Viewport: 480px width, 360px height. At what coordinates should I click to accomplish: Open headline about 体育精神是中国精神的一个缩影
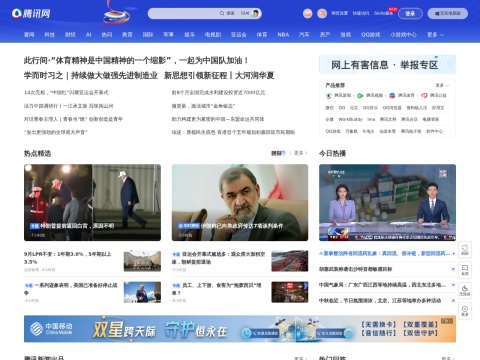[x=136, y=61]
